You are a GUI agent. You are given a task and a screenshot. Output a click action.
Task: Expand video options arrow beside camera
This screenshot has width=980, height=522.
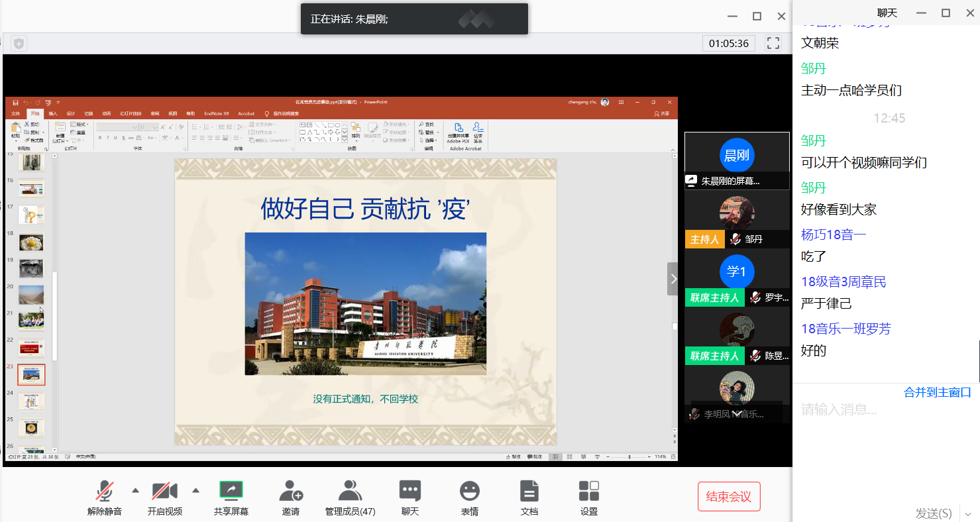click(195, 490)
